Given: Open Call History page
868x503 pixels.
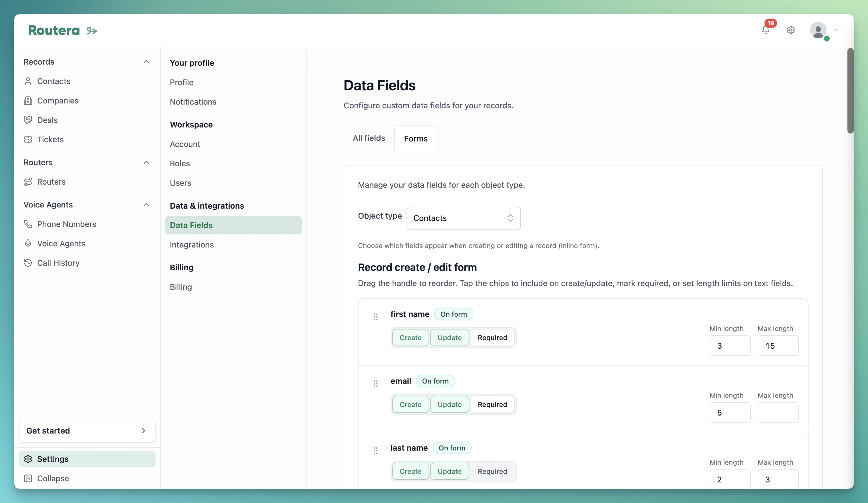Looking at the screenshot, I should coord(58,263).
